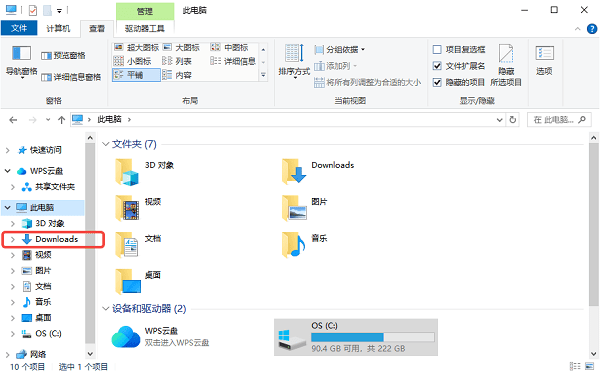Collapse 此电脑 node in navigation tree
Image resolution: width=600 pixels, height=375 pixels.
tap(8, 207)
